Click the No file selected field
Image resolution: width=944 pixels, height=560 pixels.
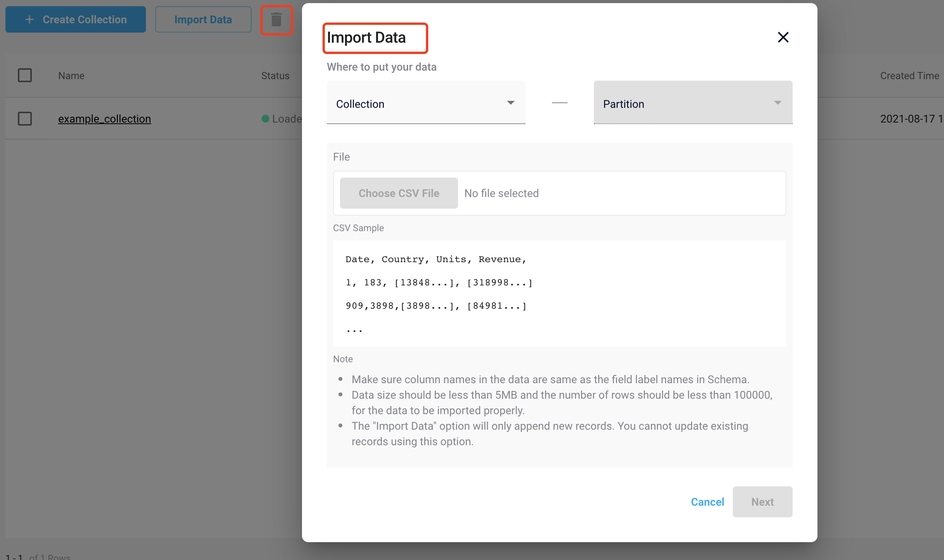pos(501,193)
